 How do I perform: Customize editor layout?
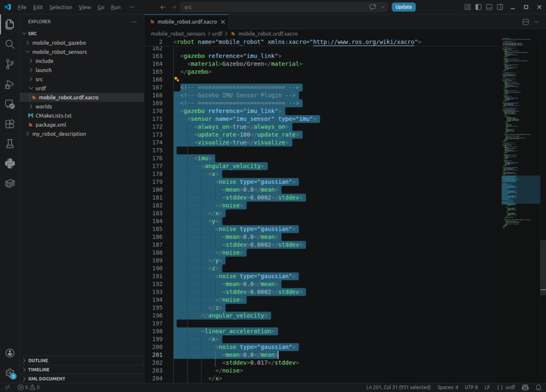(467, 7)
